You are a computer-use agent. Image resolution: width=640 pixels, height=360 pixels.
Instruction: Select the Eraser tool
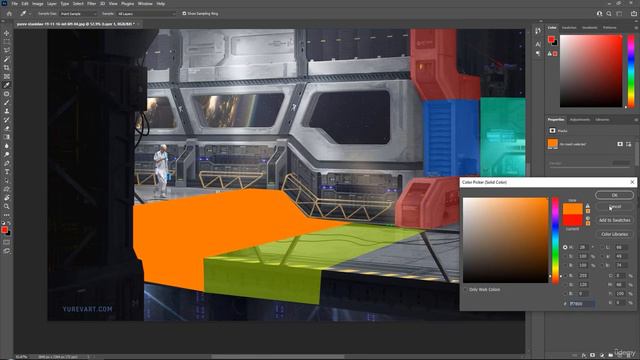click(x=7, y=129)
